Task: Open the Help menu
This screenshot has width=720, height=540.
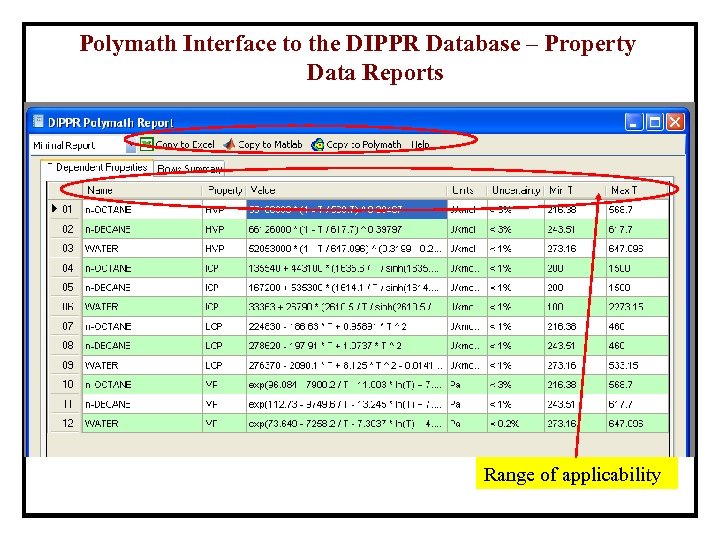Action: 420,145
